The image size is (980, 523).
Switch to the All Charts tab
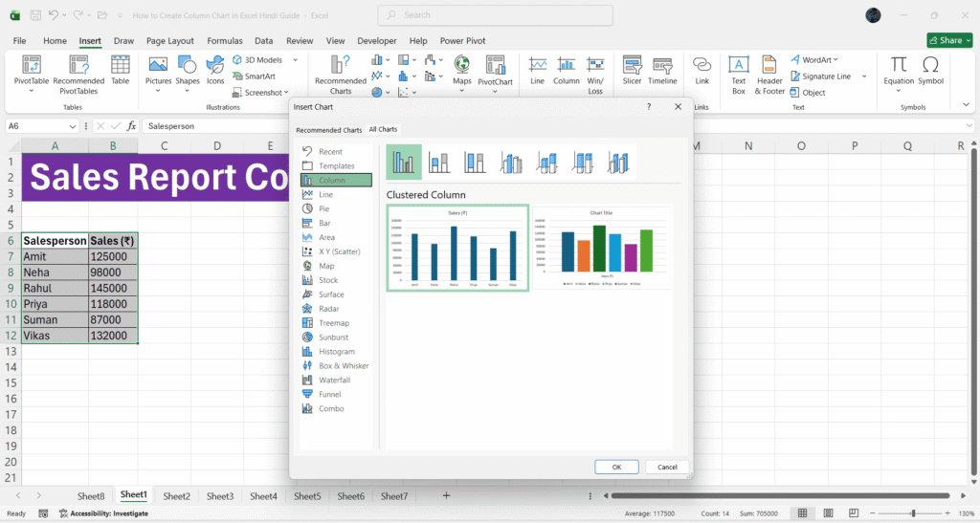383,129
